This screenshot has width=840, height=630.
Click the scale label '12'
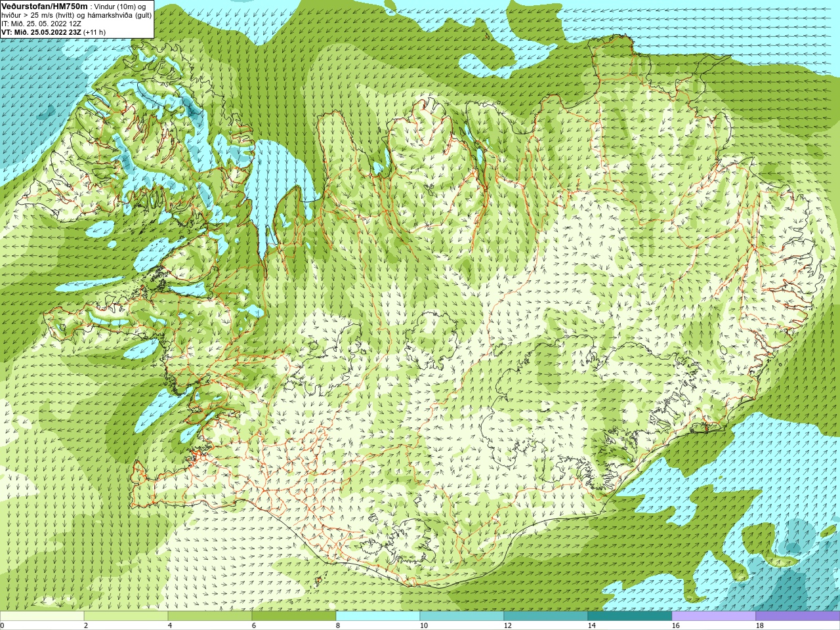pos(507,625)
